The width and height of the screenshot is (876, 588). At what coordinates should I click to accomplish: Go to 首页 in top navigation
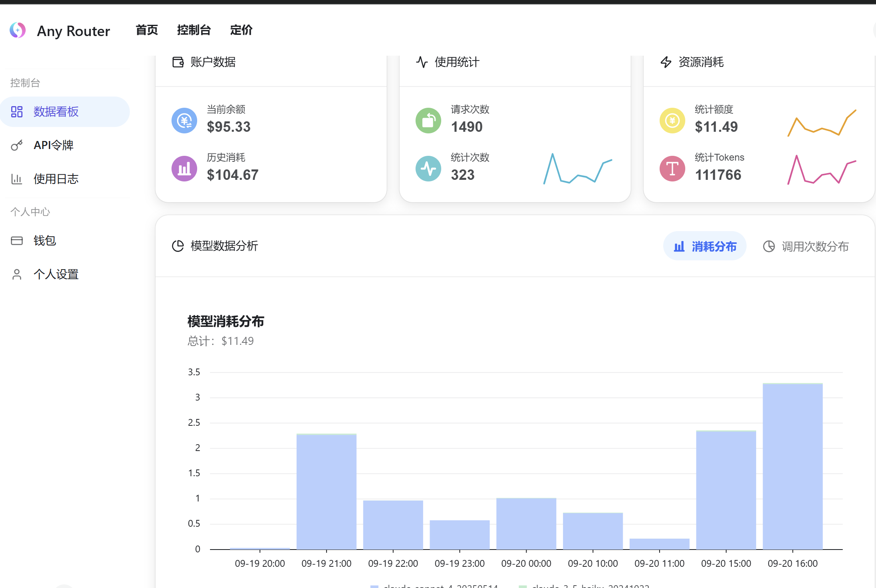(147, 30)
